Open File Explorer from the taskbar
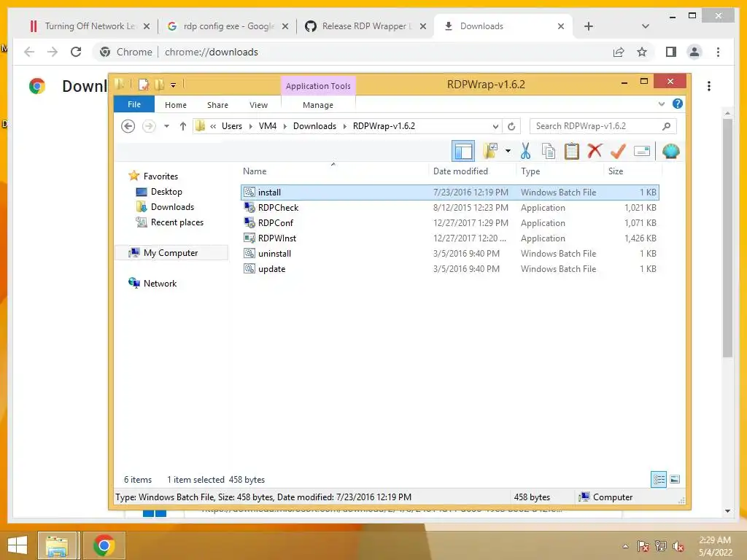 click(x=57, y=545)
